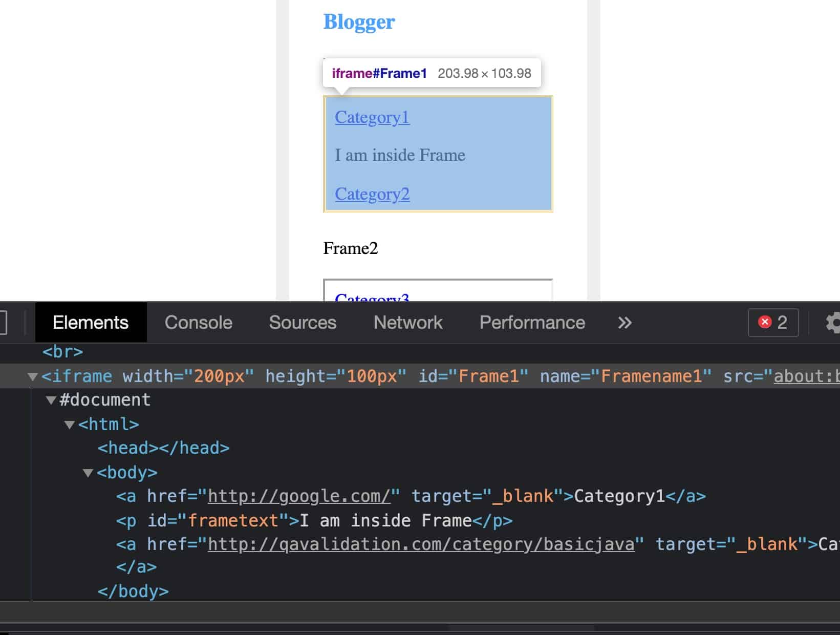Screen dimensions: 840x635
Task: Collapse the iframe element node
Action: click(32, 376)
